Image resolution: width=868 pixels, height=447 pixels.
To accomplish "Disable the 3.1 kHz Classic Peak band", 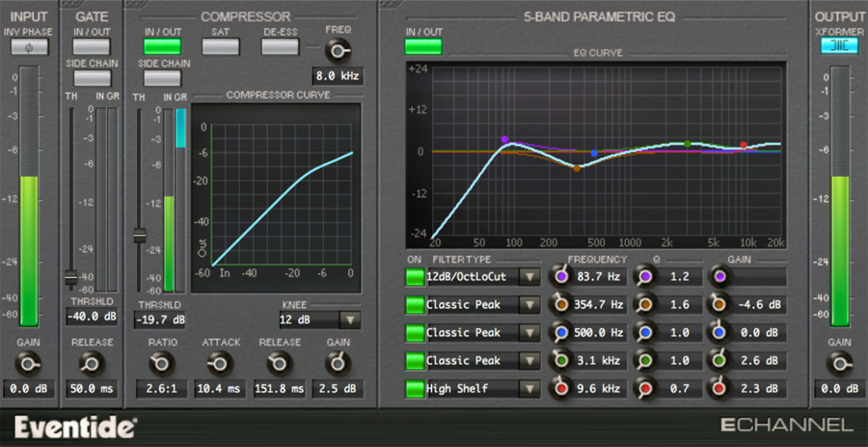I will tap(415, 361).
